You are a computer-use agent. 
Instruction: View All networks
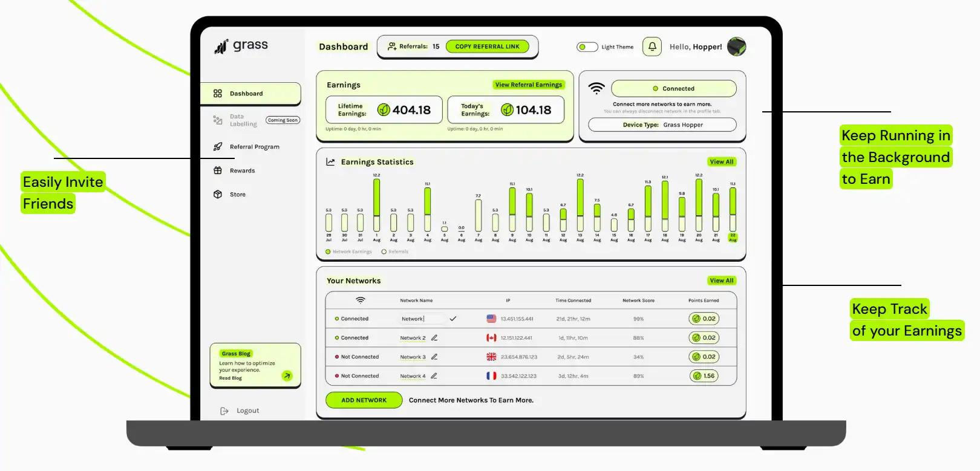(722, 281)
